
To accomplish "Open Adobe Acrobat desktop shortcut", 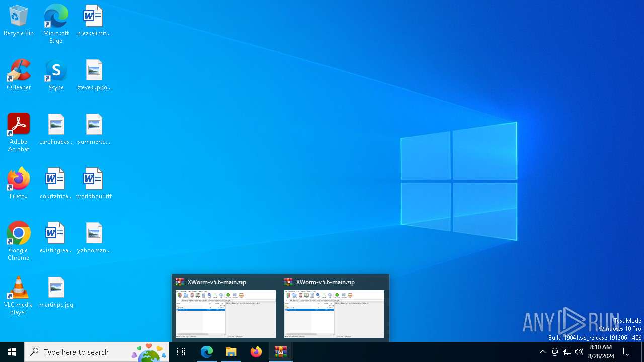I will tap(19, 133).
